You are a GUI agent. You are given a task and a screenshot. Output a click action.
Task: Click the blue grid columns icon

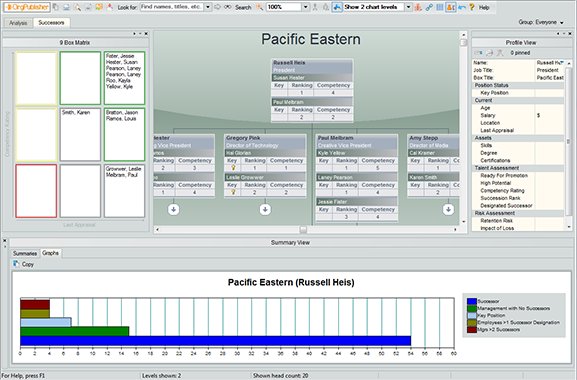pos(440,7)
